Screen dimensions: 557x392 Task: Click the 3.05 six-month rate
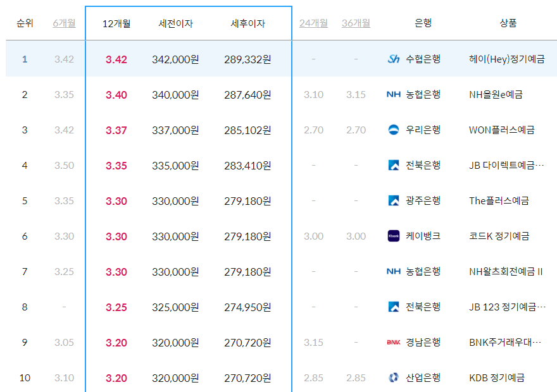65,342
